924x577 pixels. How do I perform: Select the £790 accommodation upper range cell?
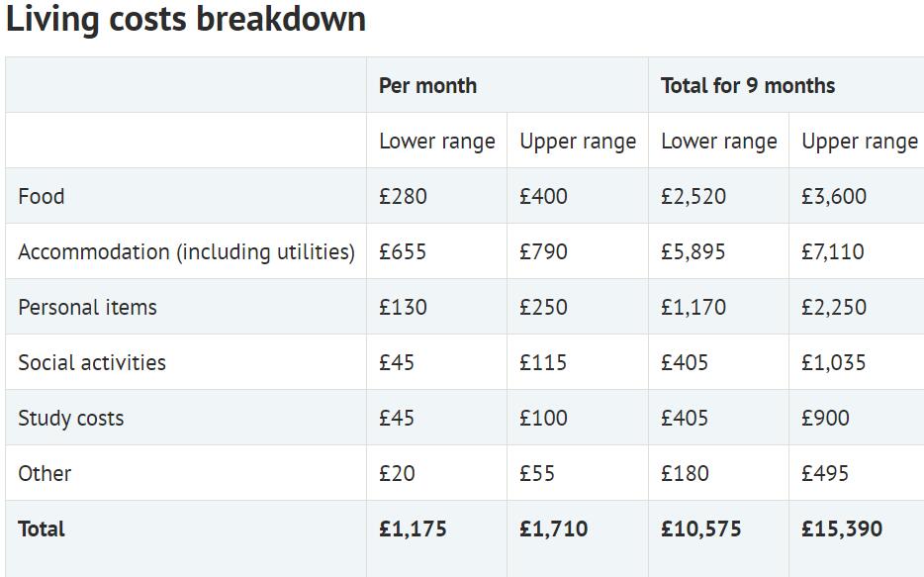click(543, 251)
